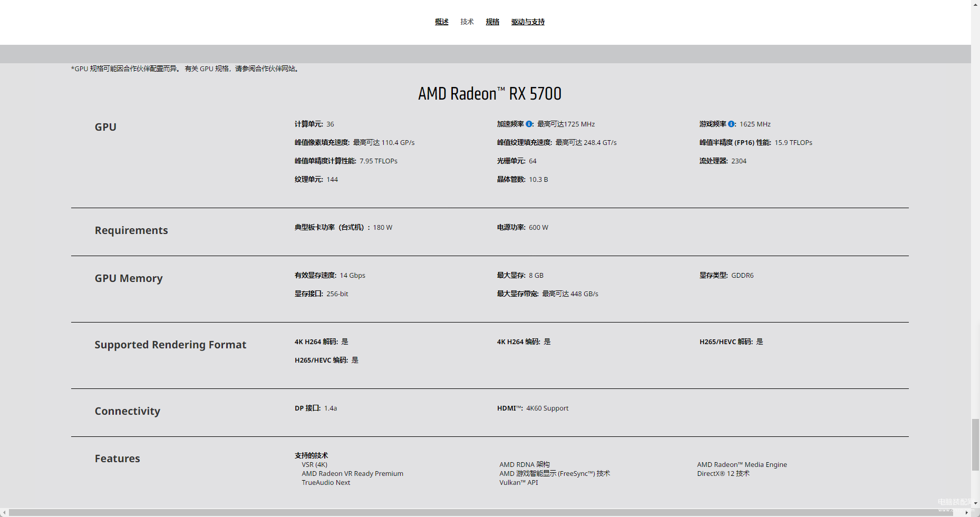This screenshot has width=980, height=517.
Task: Click HDMI 4K60 Support entry
Action: [x=533, y=408]
